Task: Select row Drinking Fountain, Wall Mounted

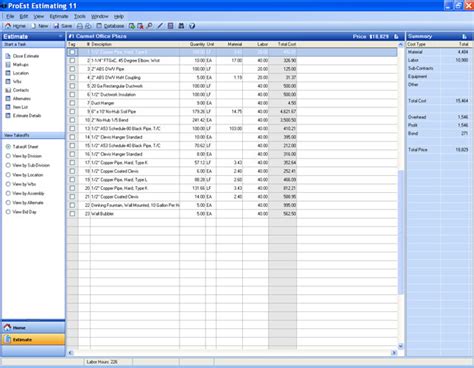Action: (x=232, y=205)
